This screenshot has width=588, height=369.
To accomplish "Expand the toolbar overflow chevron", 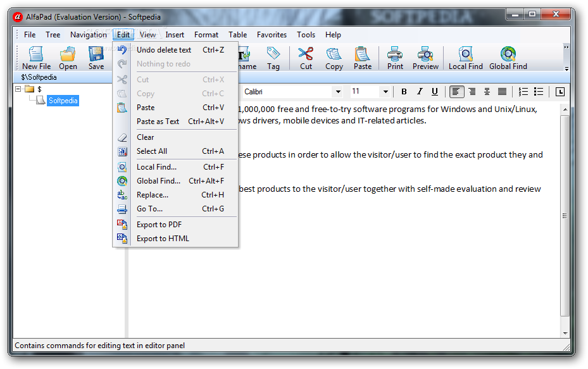I will pos(566,47).
